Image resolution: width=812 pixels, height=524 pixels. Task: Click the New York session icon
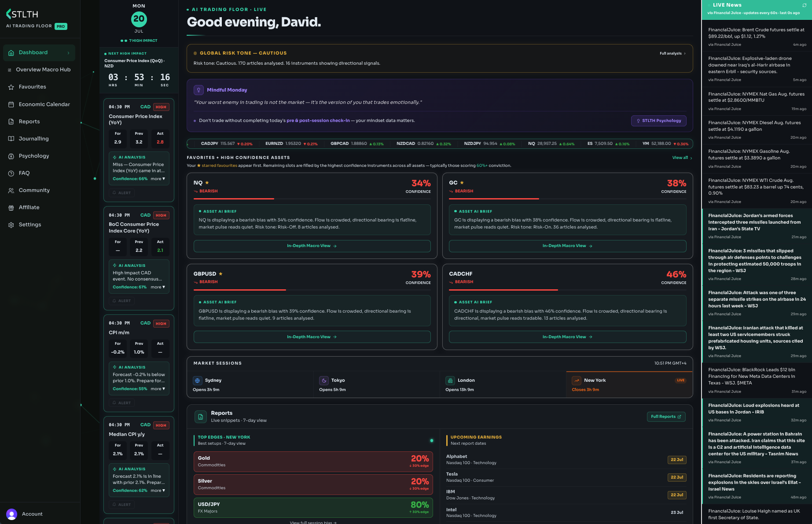pos(577,380)
